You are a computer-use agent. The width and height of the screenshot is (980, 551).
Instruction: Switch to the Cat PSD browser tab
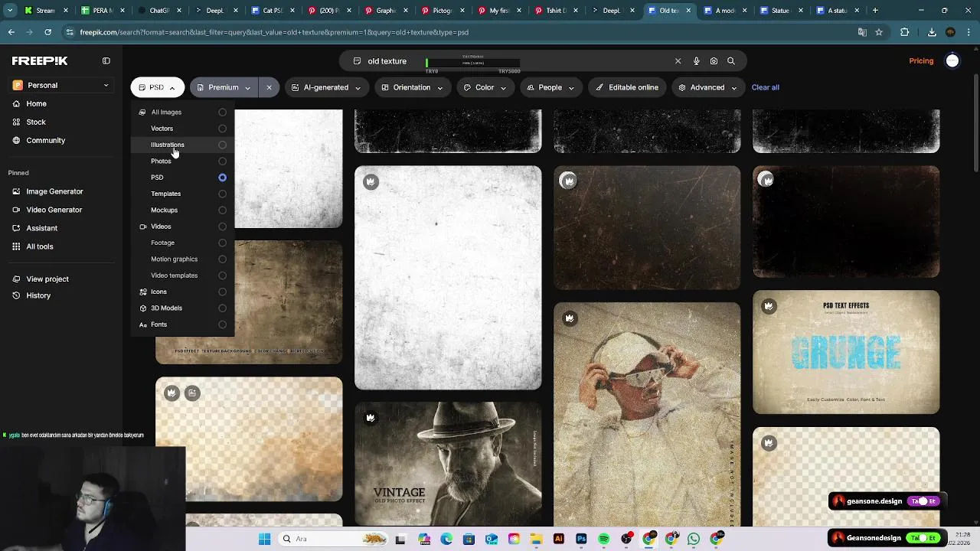[272, 11]
